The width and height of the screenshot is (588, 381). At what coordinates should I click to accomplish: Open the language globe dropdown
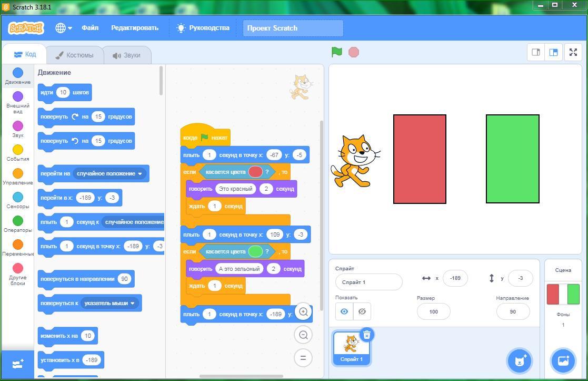click(x=63, y=28)
